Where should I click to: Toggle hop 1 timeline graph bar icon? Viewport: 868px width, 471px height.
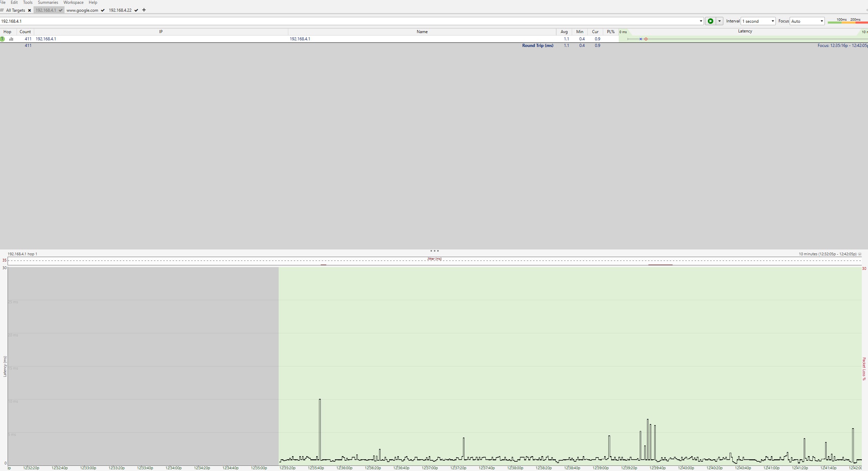point(11,39)
